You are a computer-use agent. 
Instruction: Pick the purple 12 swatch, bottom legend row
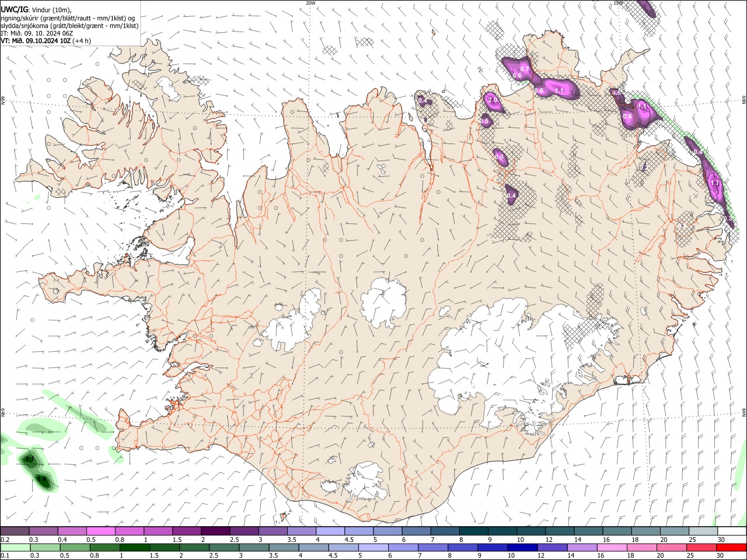pyautogui.click(x=551, y=548)
